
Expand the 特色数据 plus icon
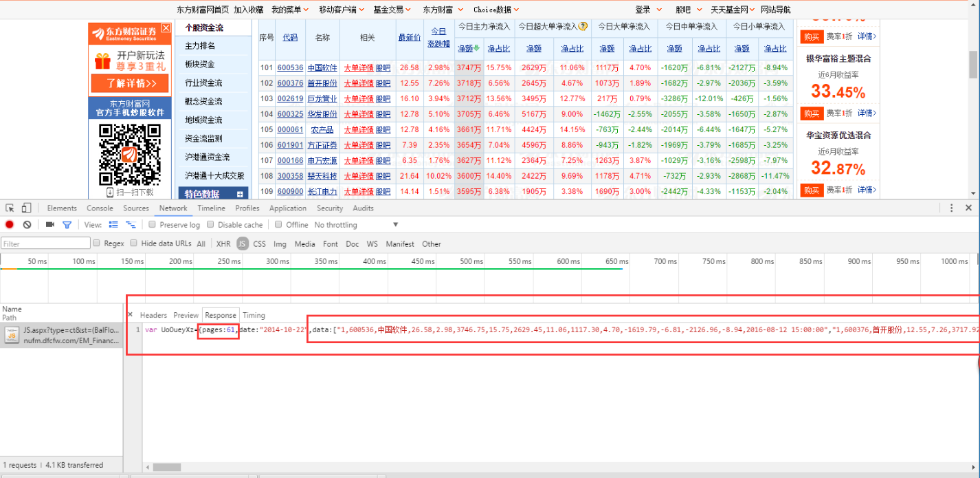(x=240, y=195)
